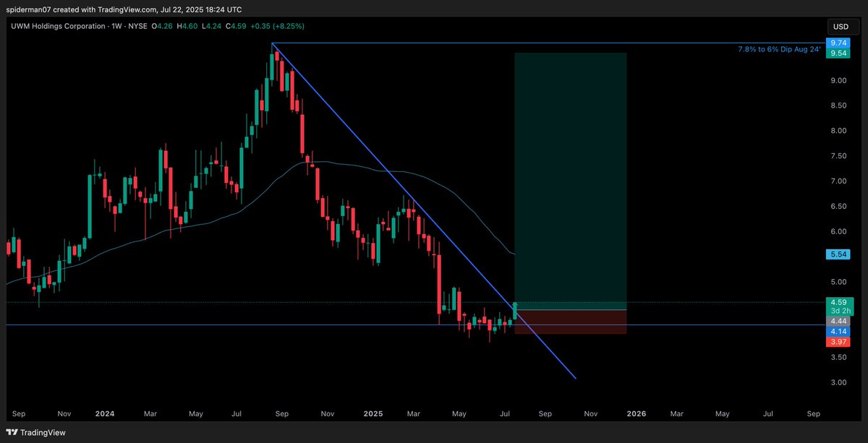This screenshot has height=443, width=868.
Task: Click the 2024 label on time axis
Action: [105, 414]
